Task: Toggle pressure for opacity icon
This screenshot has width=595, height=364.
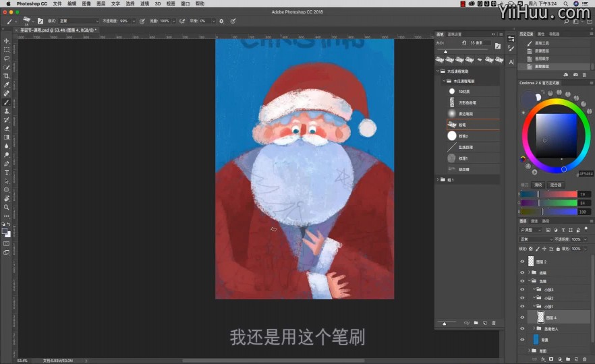Action: click(142, 22)
